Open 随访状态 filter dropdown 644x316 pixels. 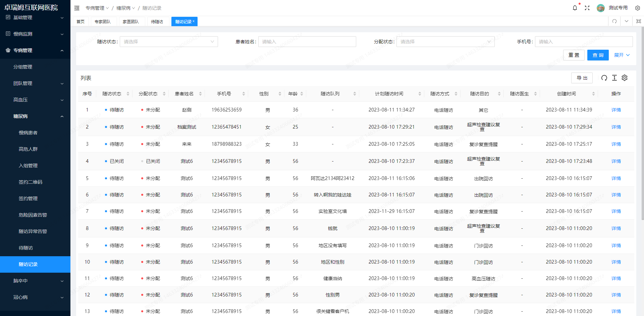pos(169,42)
